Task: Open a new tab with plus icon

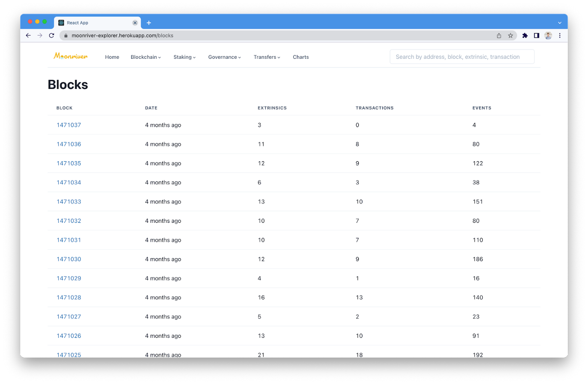Action: [149, 23]
